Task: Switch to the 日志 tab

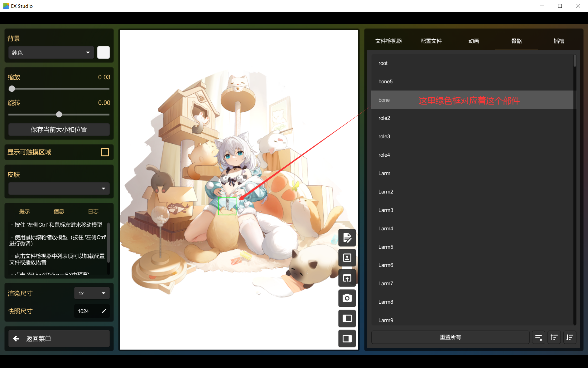Action: (93, 211)
